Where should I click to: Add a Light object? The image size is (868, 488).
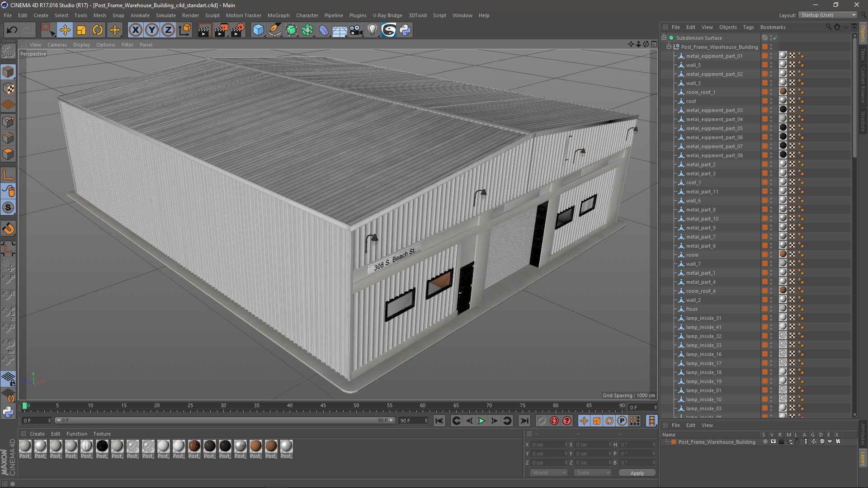(x=373, y=30)
